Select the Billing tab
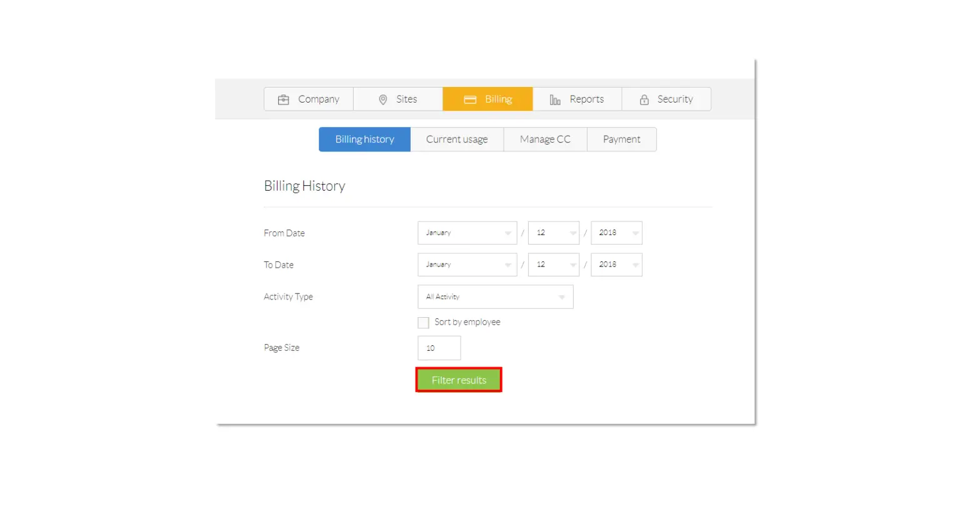This screenshot has width=980, height=521. [x=487, y=99]
